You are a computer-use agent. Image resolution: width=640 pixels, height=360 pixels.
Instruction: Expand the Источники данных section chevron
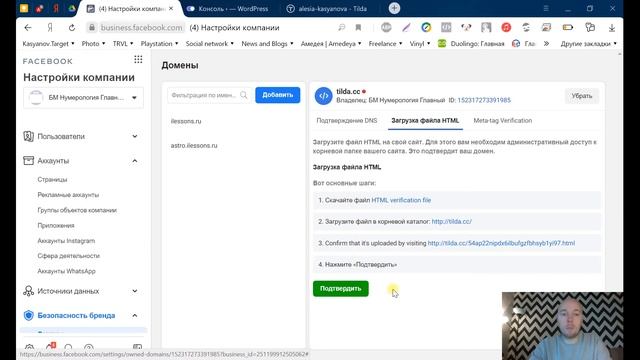point(135,291)
